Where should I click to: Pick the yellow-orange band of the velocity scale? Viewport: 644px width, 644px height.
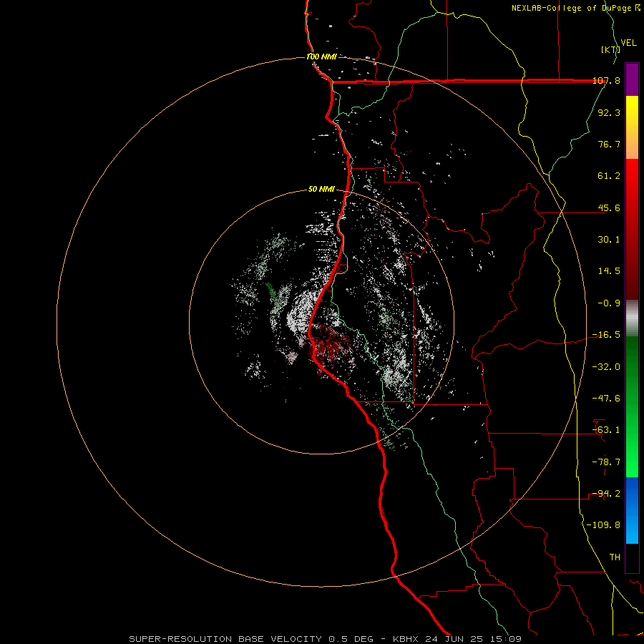[632, 127]
